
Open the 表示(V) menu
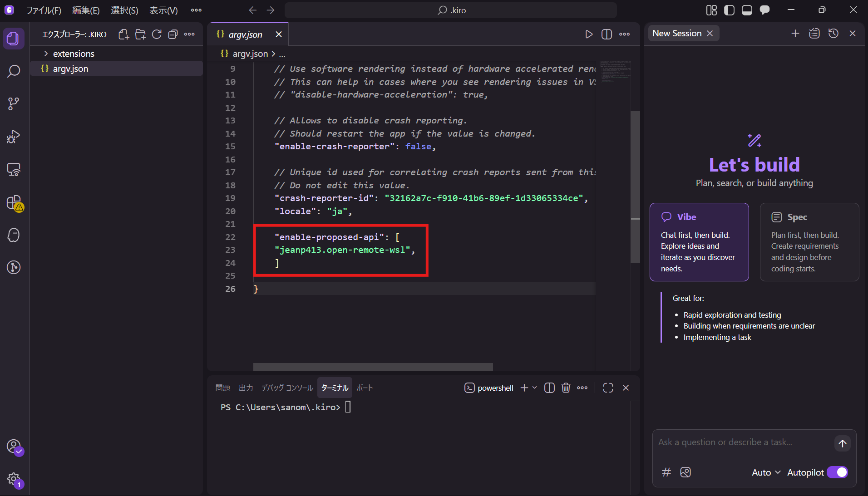pos(163,10)
